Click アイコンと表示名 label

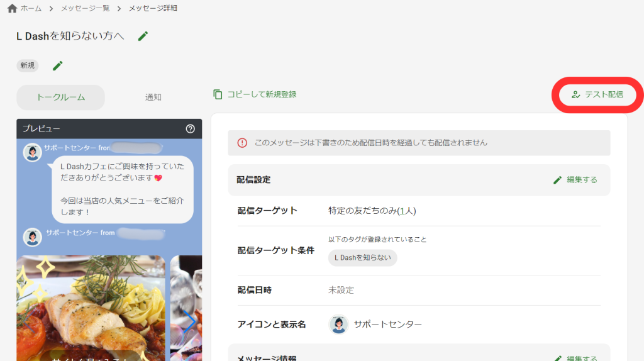click(272, 325)
